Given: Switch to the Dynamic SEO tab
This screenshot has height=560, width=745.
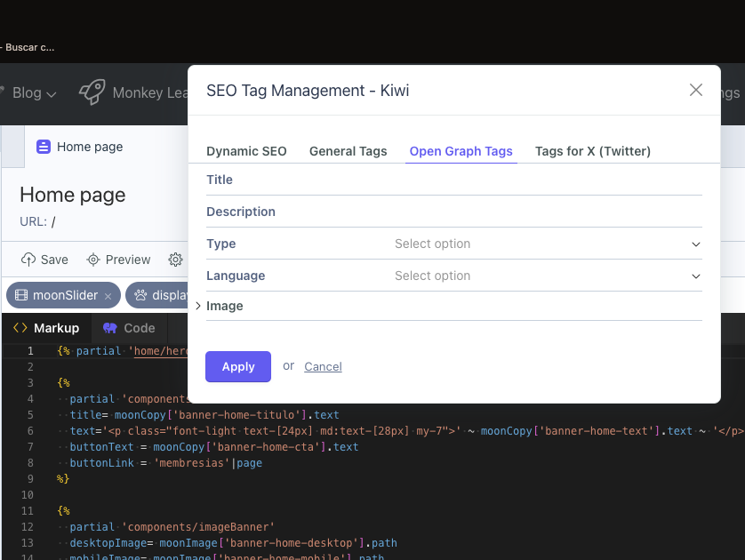Looking at the screenshot, I should click(x=246, y=151).
